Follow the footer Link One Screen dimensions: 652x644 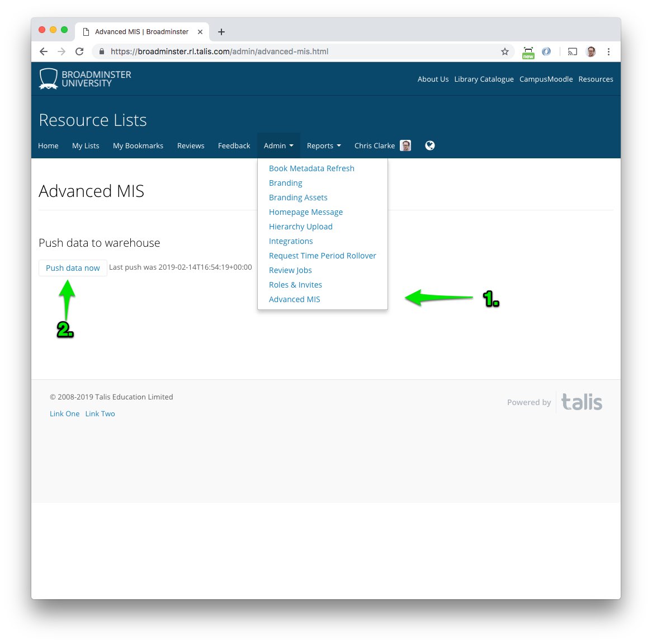[x=64, y=413]
